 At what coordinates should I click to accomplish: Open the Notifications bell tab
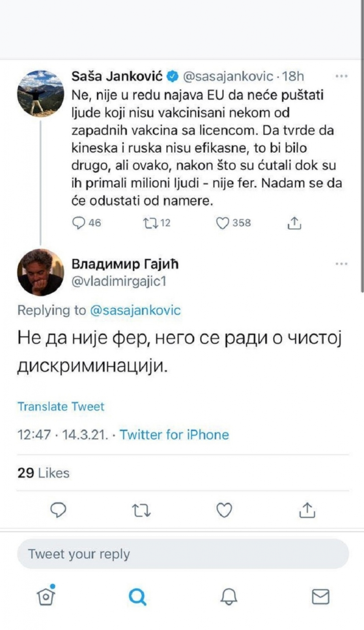point(229,597)
